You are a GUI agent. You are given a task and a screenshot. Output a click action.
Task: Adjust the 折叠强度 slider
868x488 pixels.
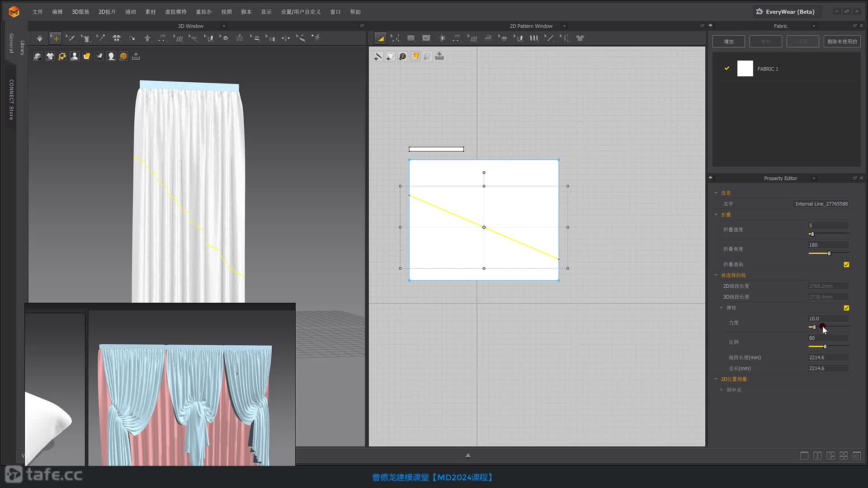click(812, 234)
